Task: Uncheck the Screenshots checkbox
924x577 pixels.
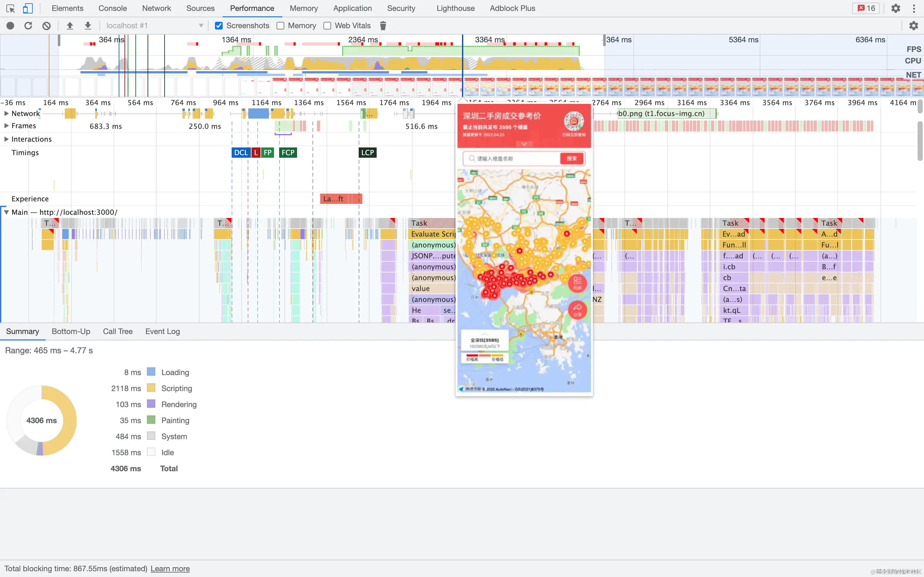Action: (x=219, y=26)
